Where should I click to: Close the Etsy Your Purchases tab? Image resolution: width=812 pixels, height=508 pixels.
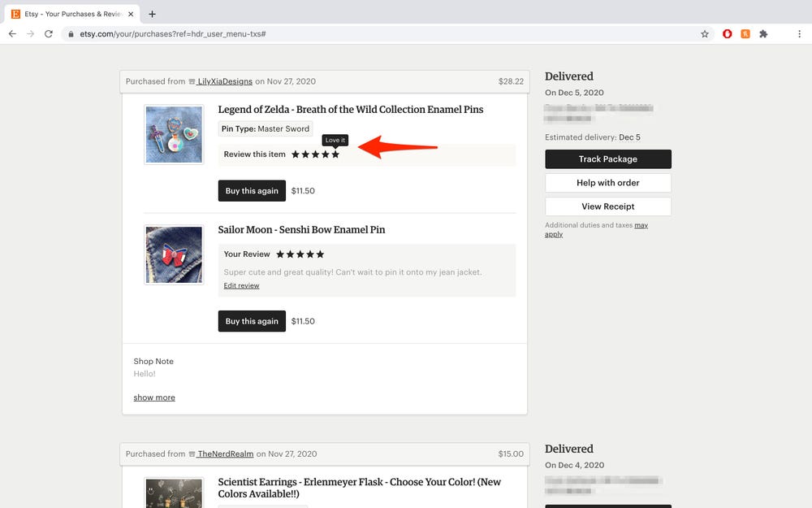[131, 14]
